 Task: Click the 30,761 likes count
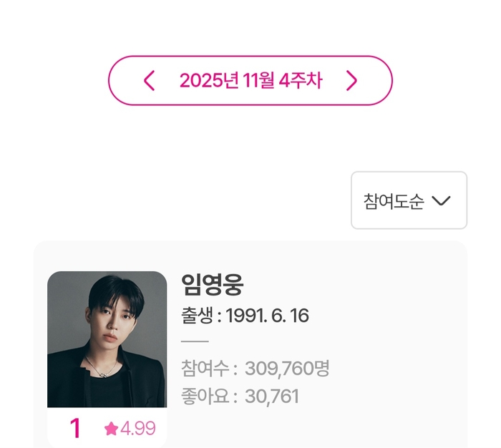point(272,396)
